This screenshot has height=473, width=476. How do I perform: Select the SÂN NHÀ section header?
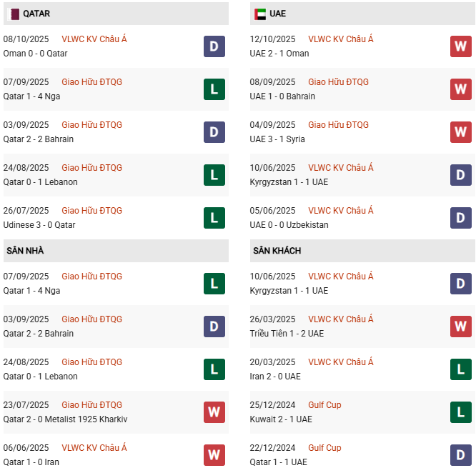pyautogui.click(x=25, y=251)
